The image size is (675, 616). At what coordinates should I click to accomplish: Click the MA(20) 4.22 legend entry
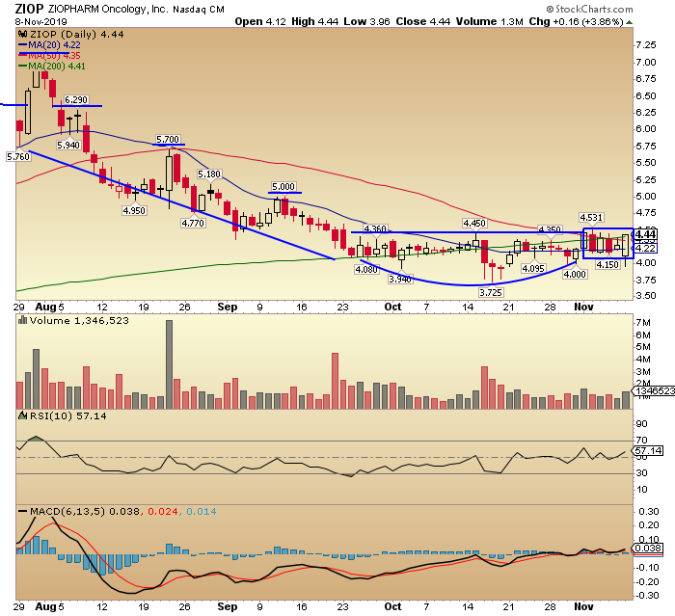54,44
